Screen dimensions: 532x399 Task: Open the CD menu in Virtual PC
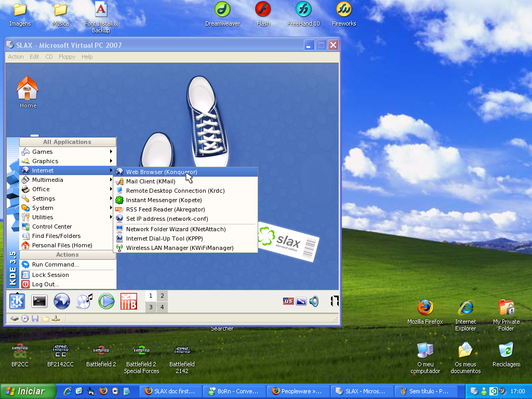[49, 57]
